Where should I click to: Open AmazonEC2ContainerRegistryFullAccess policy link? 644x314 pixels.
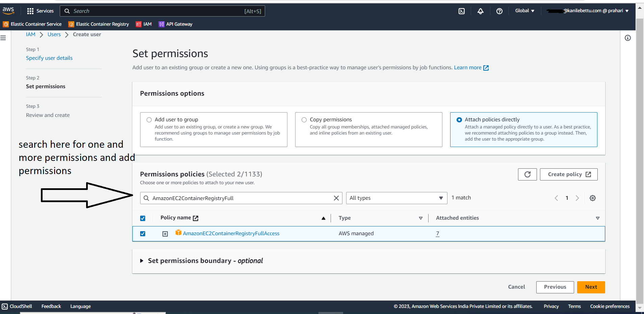pyautogui.click(x=231, y=234)
